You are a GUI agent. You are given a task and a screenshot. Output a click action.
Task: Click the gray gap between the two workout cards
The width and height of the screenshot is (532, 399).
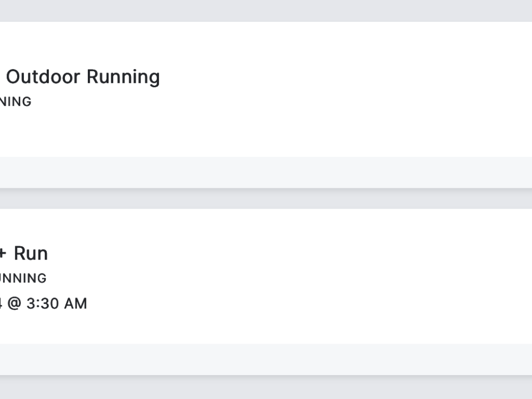[x=266, y=199]
